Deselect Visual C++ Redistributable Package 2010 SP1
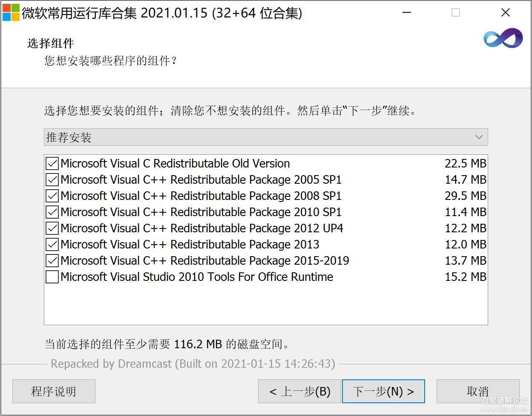532x416 pixels. coord(52,212)
